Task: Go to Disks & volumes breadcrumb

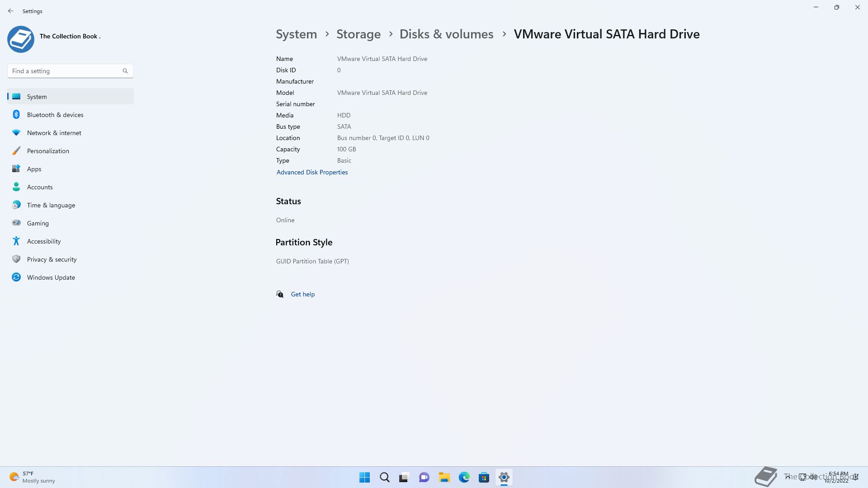Action: (x=446, y=34)
